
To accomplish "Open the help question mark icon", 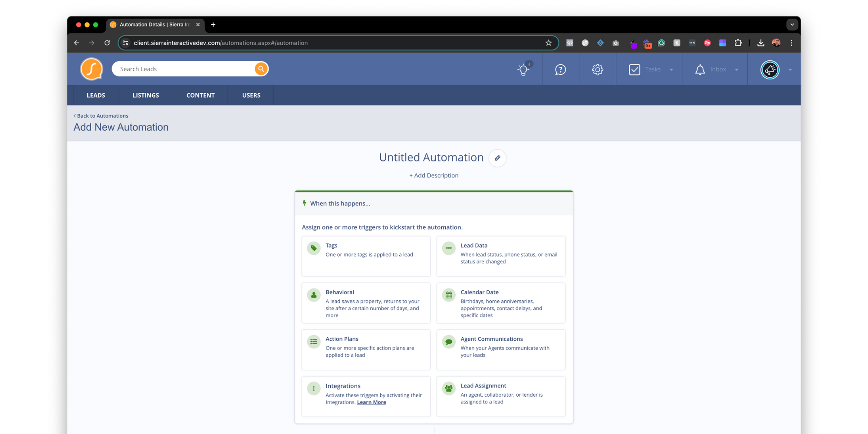I will (560, 69).
